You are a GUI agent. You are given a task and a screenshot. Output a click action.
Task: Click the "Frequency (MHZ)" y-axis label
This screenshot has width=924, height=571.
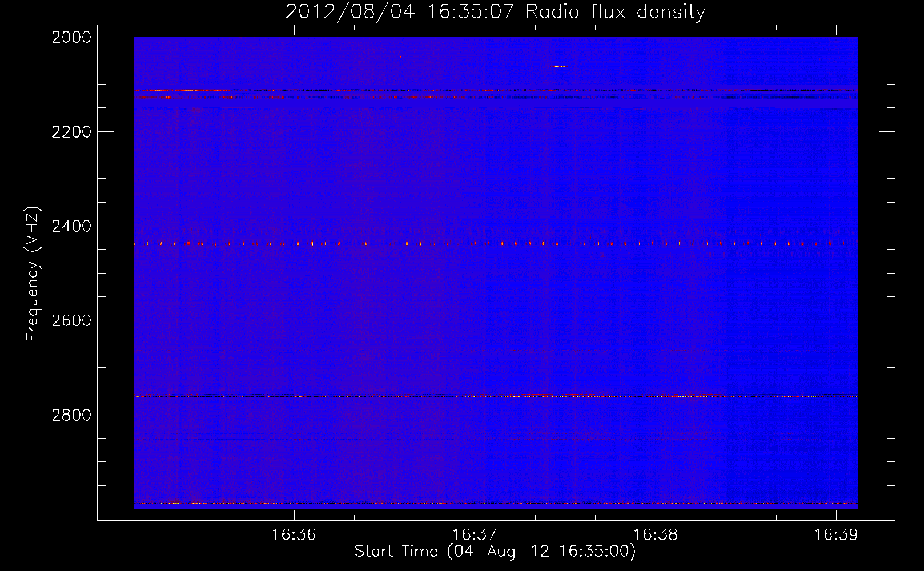coord(33,274)
